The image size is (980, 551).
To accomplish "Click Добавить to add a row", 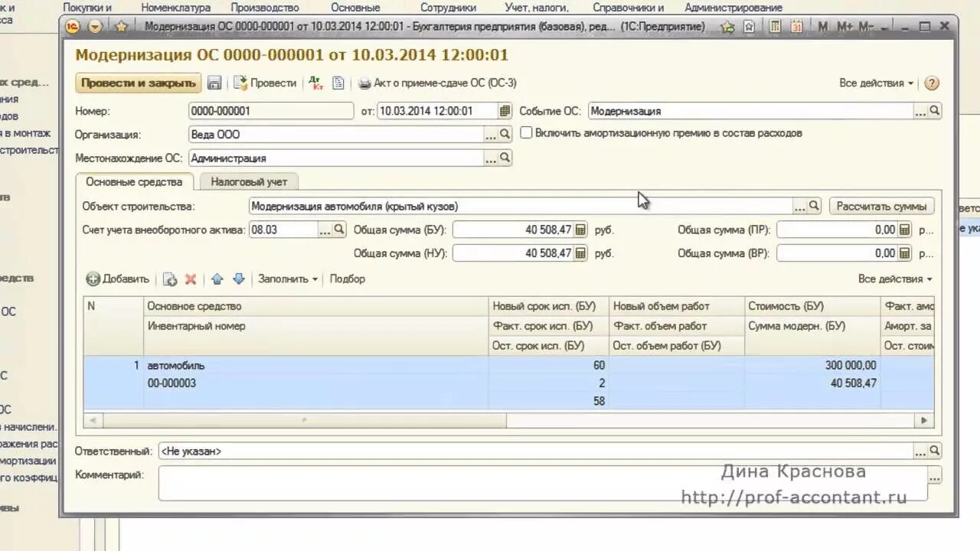I will coord(118,279).
